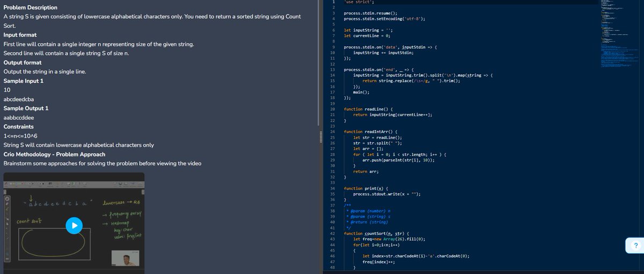644x274 pixels.
Task: Click the 'let index=str.charCodeAt(i)' line
Action: [416, 256]
